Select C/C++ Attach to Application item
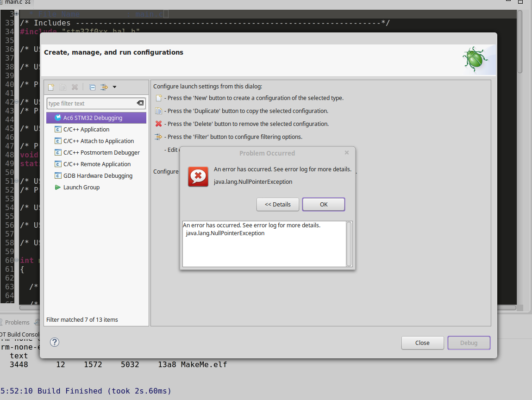 pyautogui.click(x=98, y=141)
